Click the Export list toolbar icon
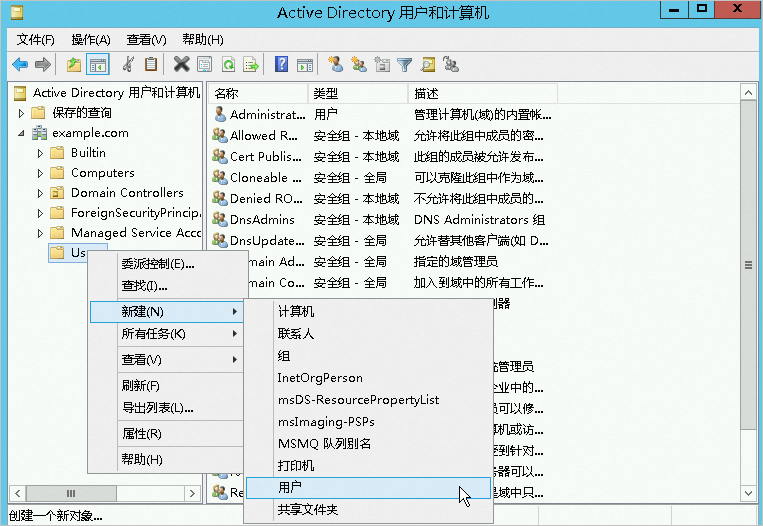 tap(251, 64)
